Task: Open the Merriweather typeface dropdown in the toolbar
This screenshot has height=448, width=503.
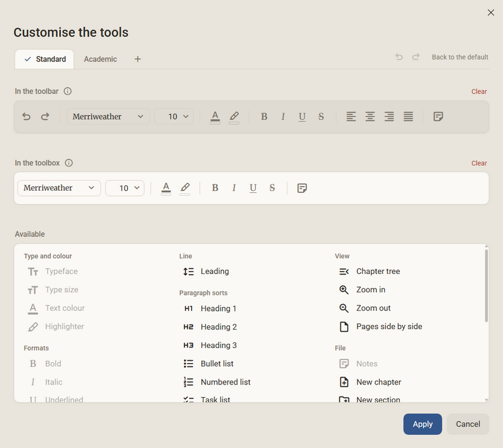Action: [108, 116]
